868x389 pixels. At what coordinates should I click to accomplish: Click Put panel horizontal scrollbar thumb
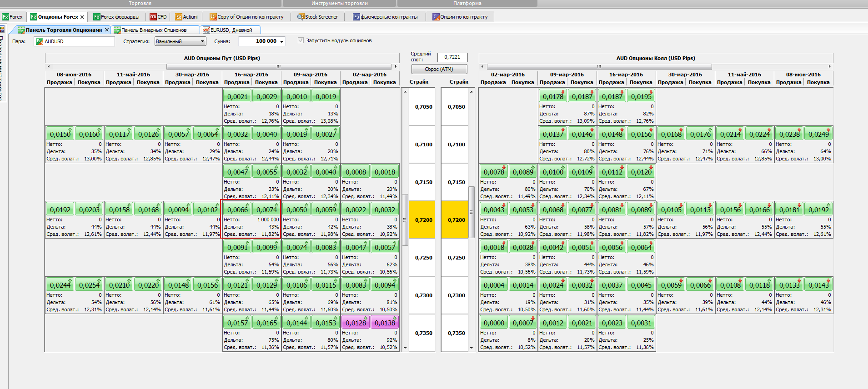coord(279,67)
